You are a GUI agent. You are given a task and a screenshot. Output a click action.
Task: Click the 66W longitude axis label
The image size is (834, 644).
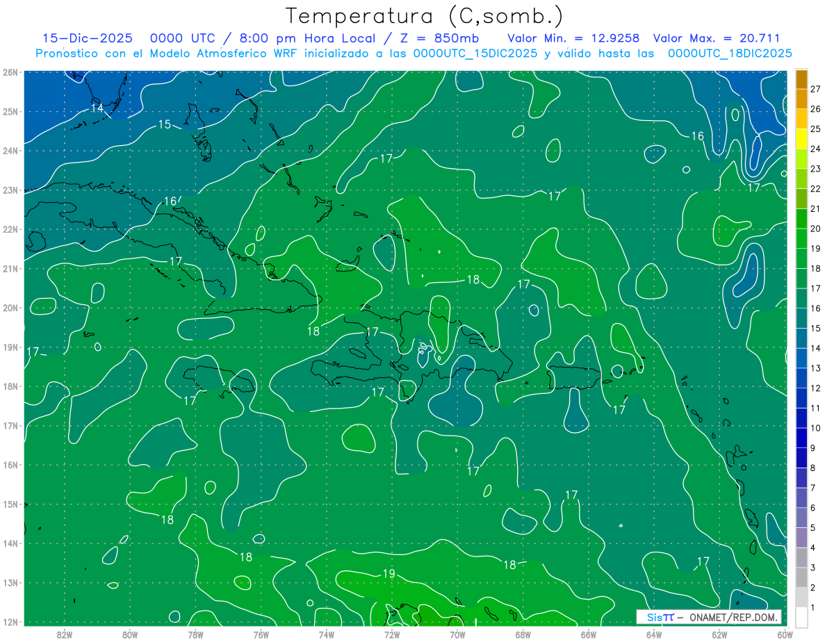tap(589, 634)
